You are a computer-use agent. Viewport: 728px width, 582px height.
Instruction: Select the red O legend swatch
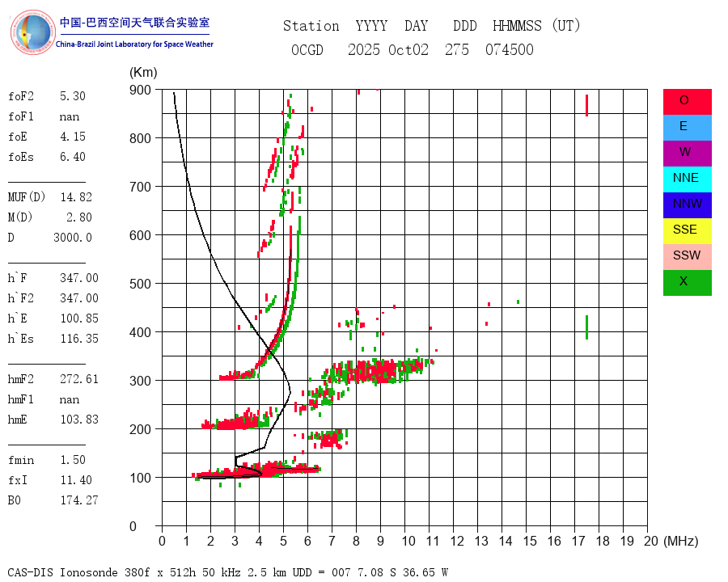687,102
